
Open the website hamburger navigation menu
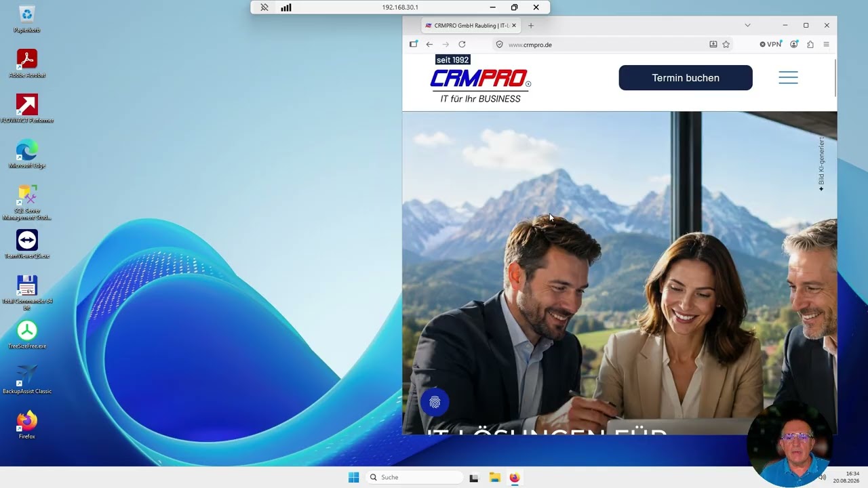click(788, 77)
